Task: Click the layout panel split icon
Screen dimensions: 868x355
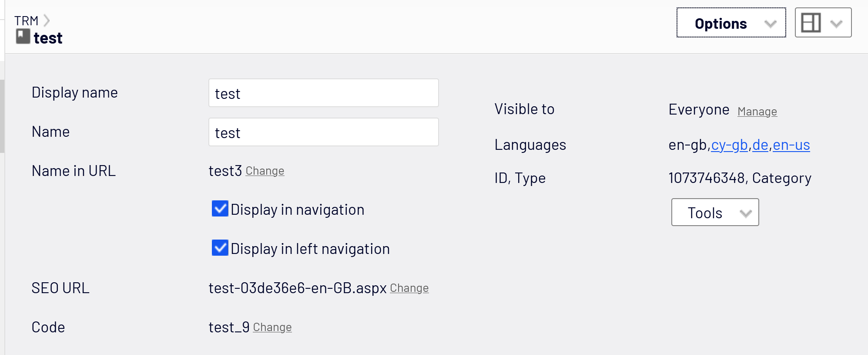Action: point(811,23)
